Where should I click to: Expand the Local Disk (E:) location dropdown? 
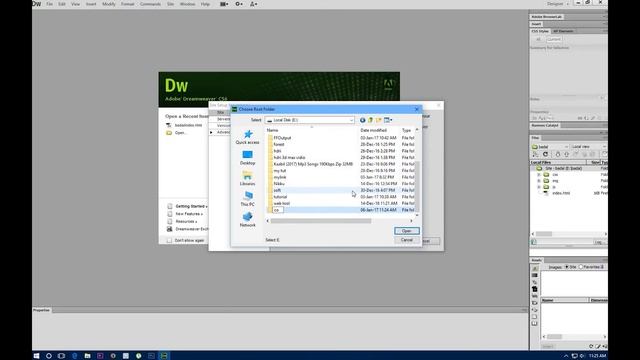click(x=351, y=120)
